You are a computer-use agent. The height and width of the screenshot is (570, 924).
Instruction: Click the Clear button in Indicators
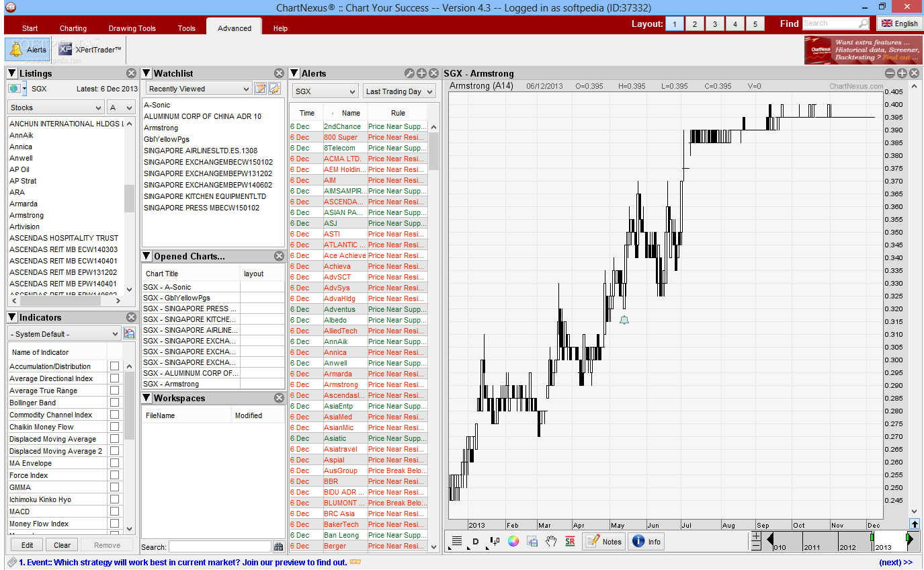pos(62,545)
